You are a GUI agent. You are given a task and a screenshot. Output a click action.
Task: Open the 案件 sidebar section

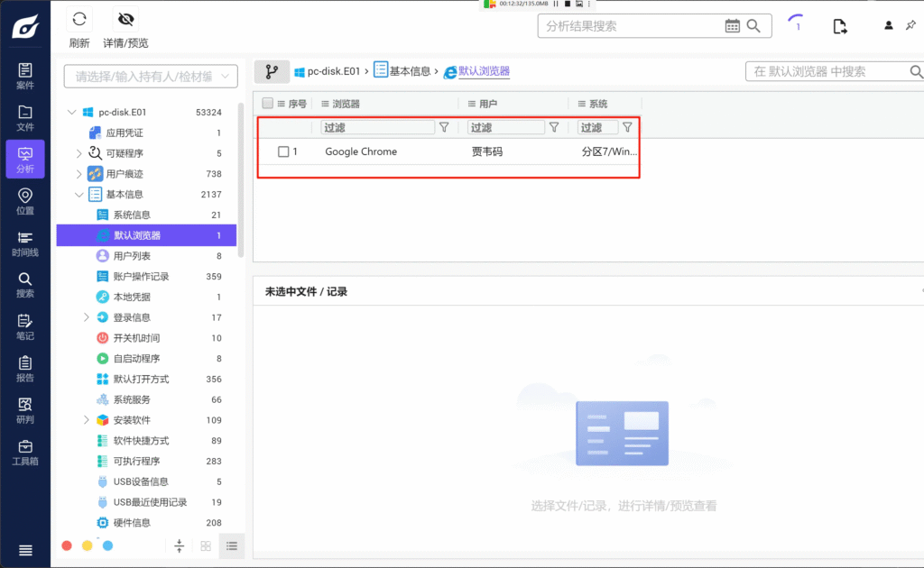click(x=24, y=76)
